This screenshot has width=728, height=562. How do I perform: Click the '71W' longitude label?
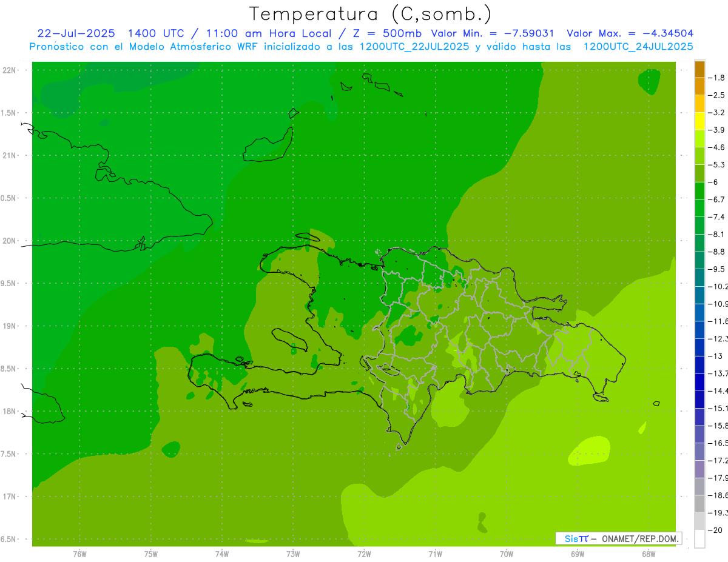435,554
